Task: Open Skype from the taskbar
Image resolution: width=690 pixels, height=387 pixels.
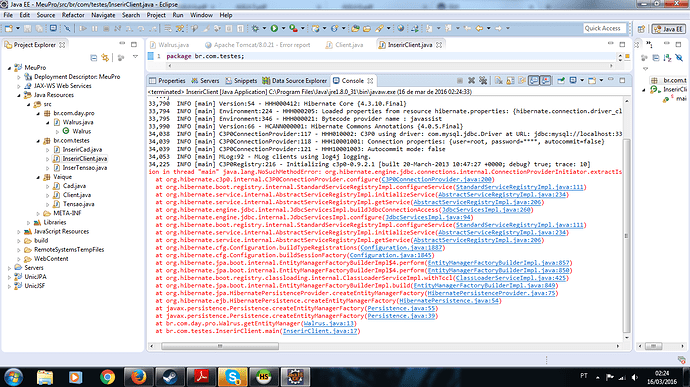Action: pos(232,377)
